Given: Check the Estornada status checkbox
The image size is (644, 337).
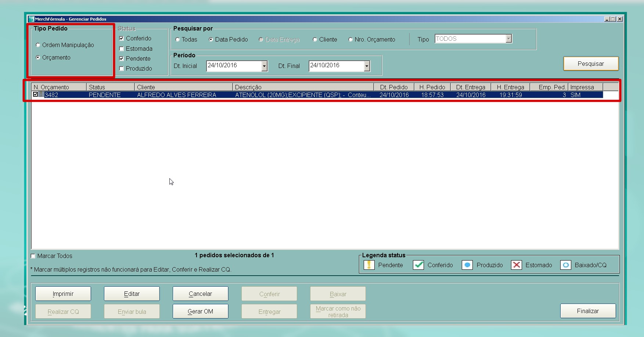Looking at the screenshot, I should click(122, 49).
